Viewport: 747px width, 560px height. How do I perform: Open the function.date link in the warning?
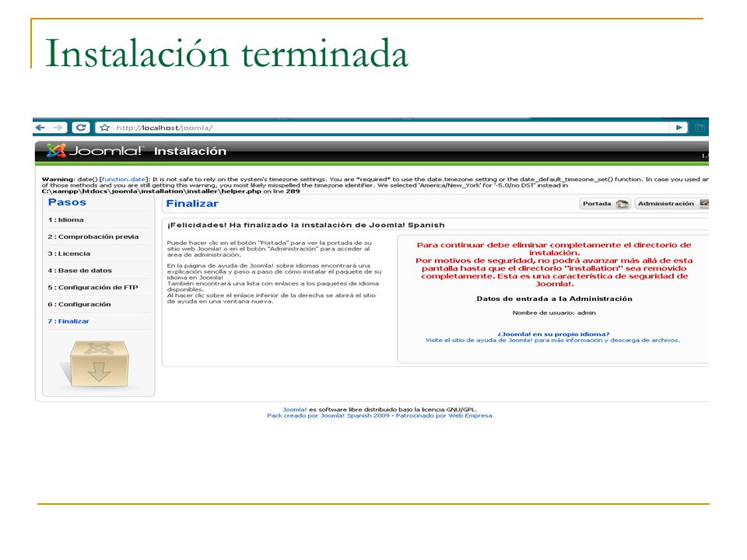[x=124, y=180]
